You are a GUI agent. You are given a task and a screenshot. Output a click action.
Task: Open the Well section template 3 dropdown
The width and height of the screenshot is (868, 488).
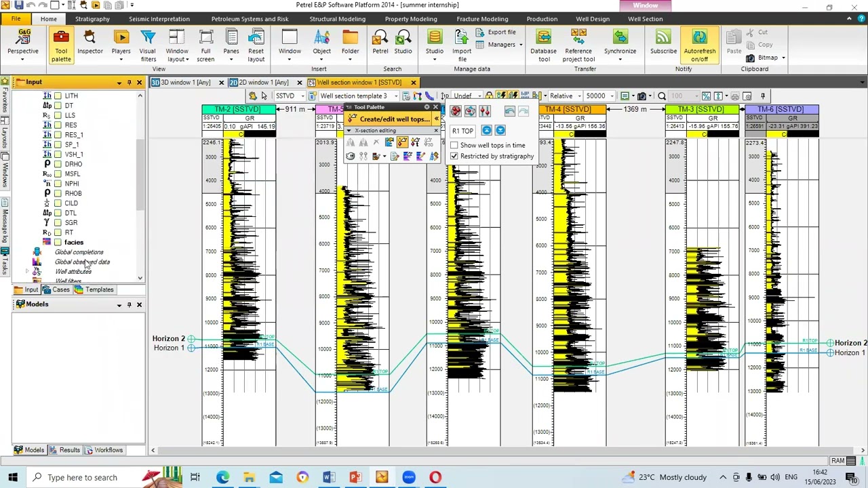tap(396, 96)
